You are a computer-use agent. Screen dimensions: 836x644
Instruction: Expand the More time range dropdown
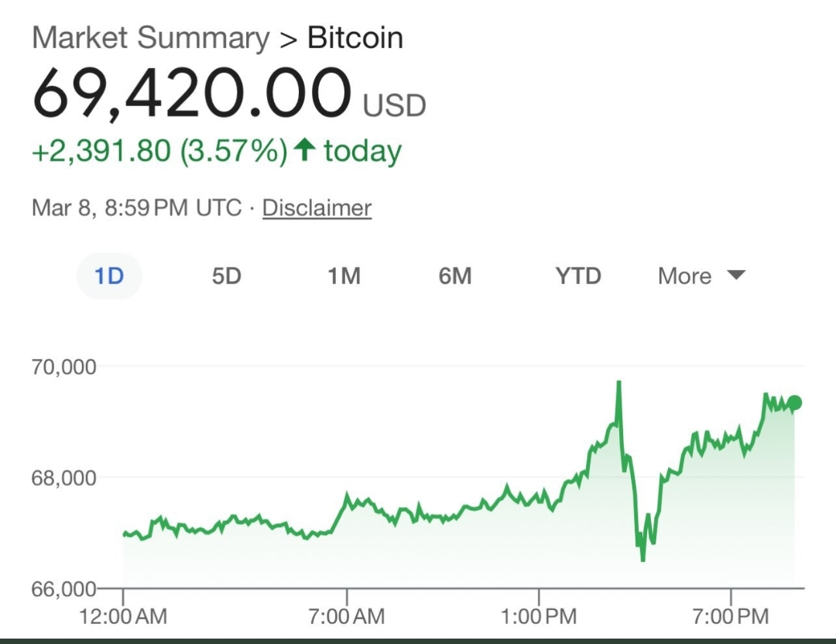pos(701,276)
